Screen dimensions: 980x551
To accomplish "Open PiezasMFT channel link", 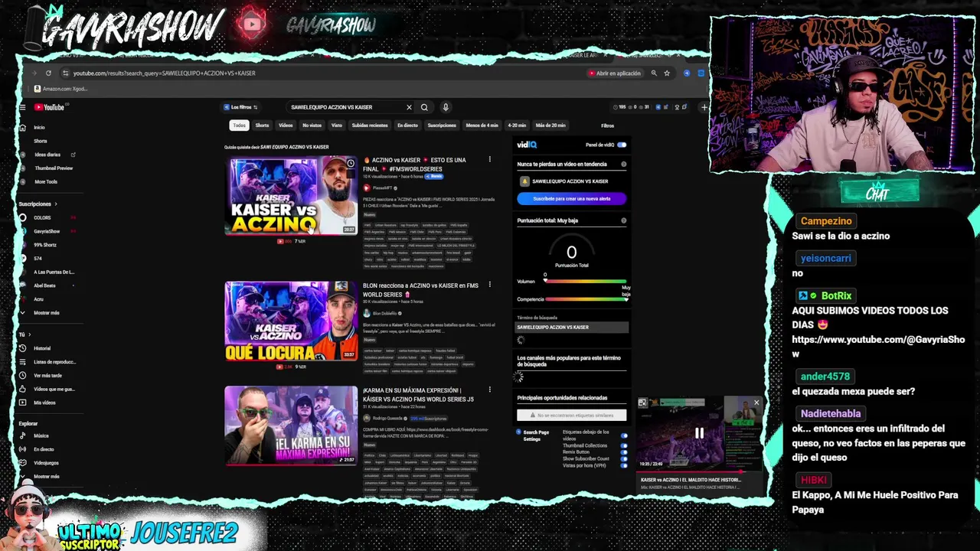I will pyautogui.click(x=382, y=188).
